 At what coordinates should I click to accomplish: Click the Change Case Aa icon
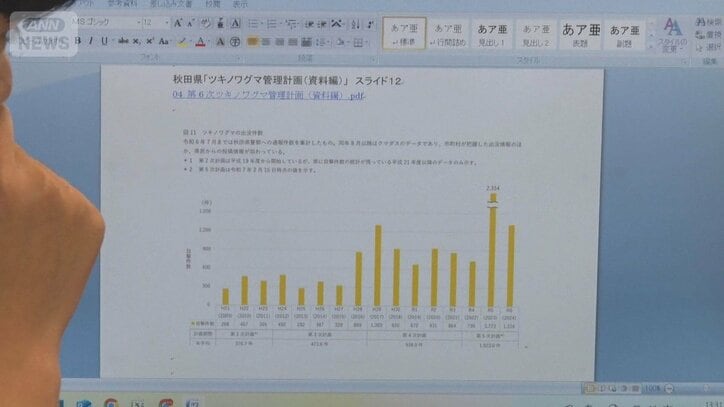click(163, 42)
